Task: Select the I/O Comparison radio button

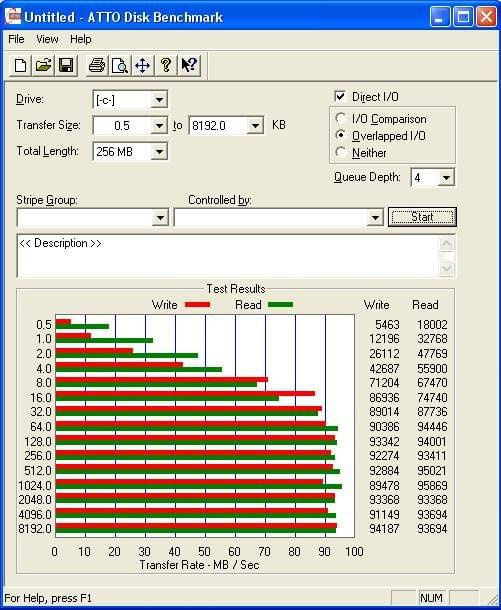Action: click(x=341, y=118)
